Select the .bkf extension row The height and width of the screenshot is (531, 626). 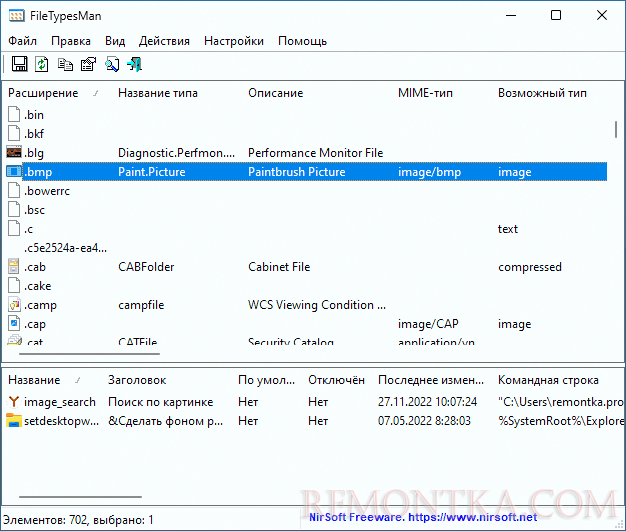(x=307, y=133)
